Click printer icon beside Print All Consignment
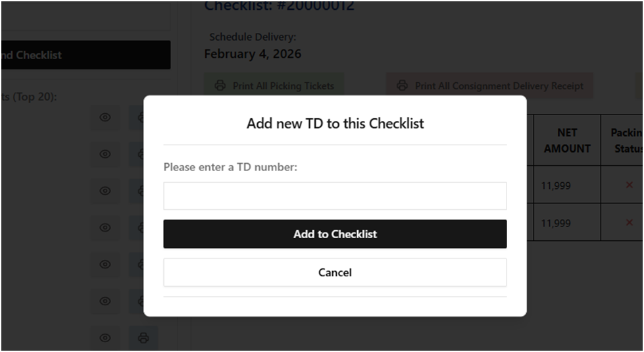This screenshot has width=644, height=352. (x=402, y=86)
